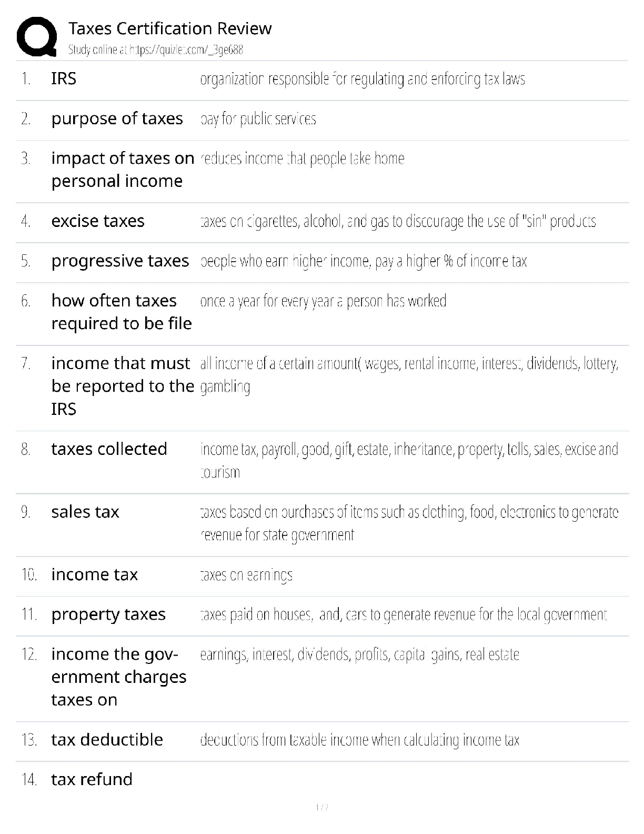
Task: Select the definition taxes on earnings
Action: [x=246, y=575]
